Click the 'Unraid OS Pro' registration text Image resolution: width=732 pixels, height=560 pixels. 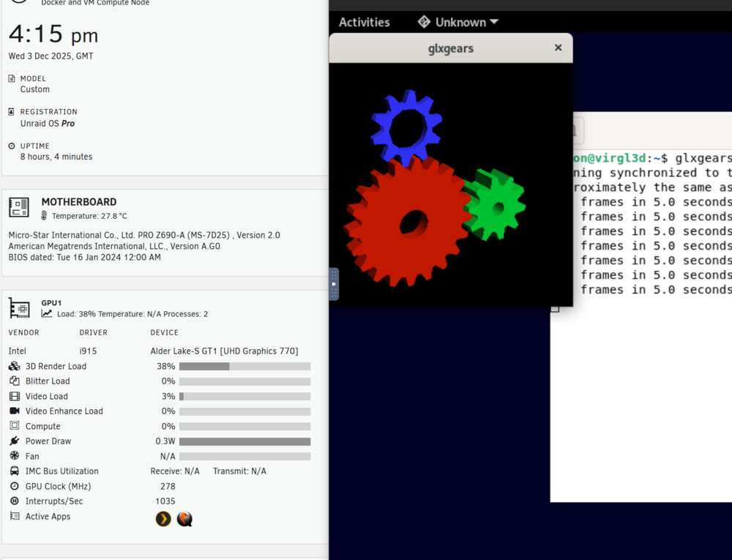coord(47,123)
